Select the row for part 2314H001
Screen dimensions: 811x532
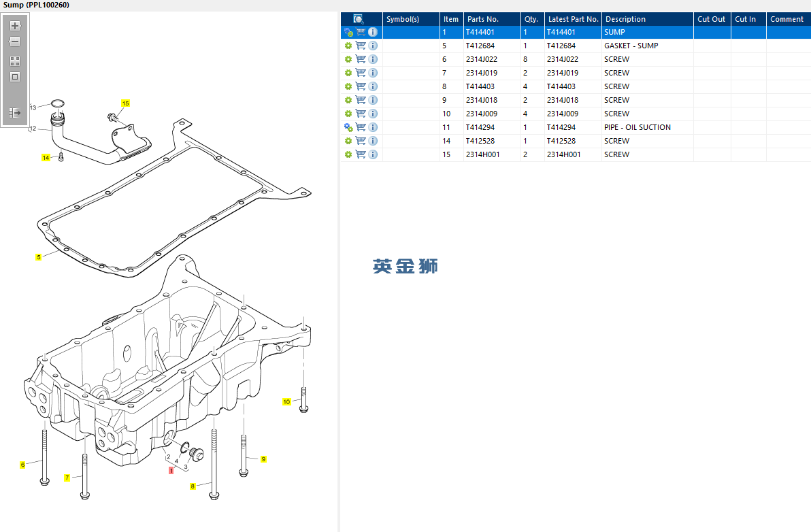point(483,154)
